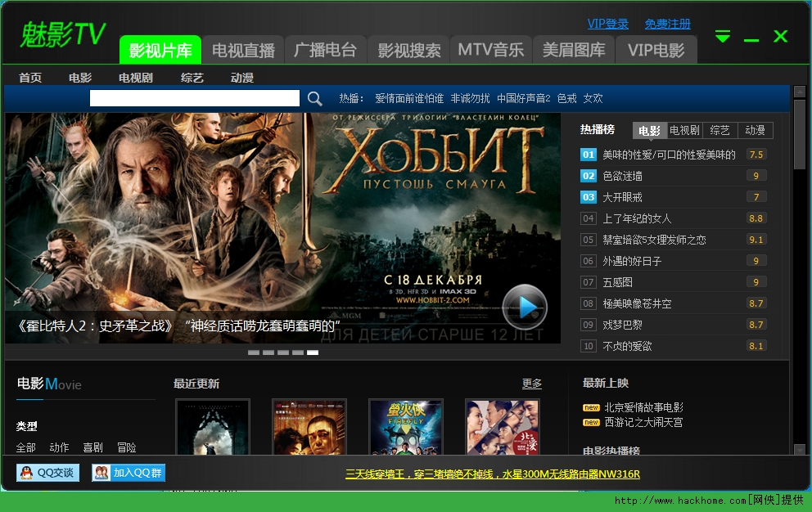Close the 魅影TV window
Screen dimensions: 812x512
coord(780,36)
